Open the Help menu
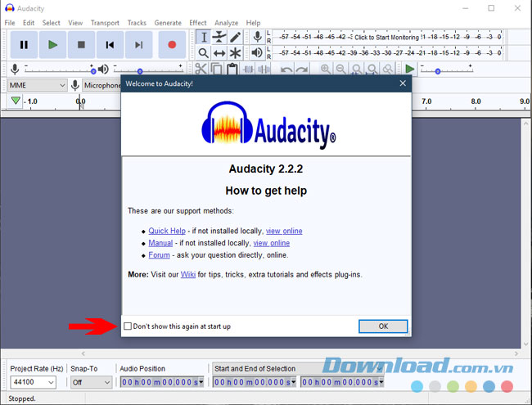Screen dimensions: 532x405 point(253,23)
